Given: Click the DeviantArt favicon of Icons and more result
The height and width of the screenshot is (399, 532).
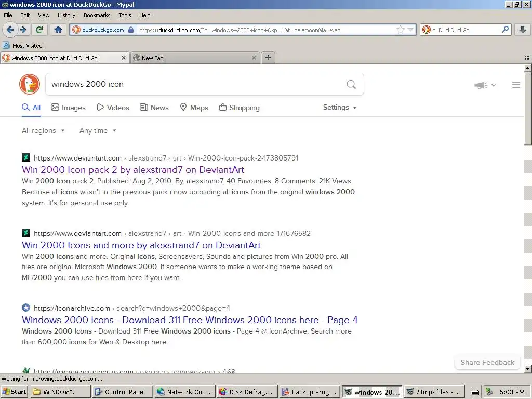Looking at the screenshot, I should point(26,233).
